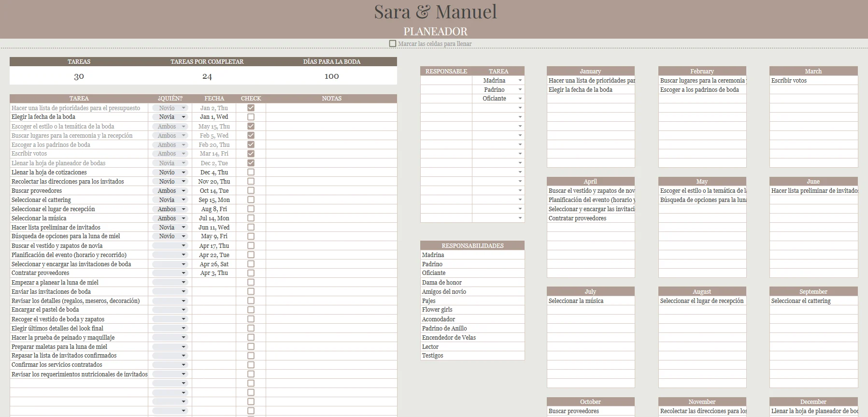Click 'Seleccionar el cattering' under September
This screenshot has width=868, height=417.
[813, 301]
